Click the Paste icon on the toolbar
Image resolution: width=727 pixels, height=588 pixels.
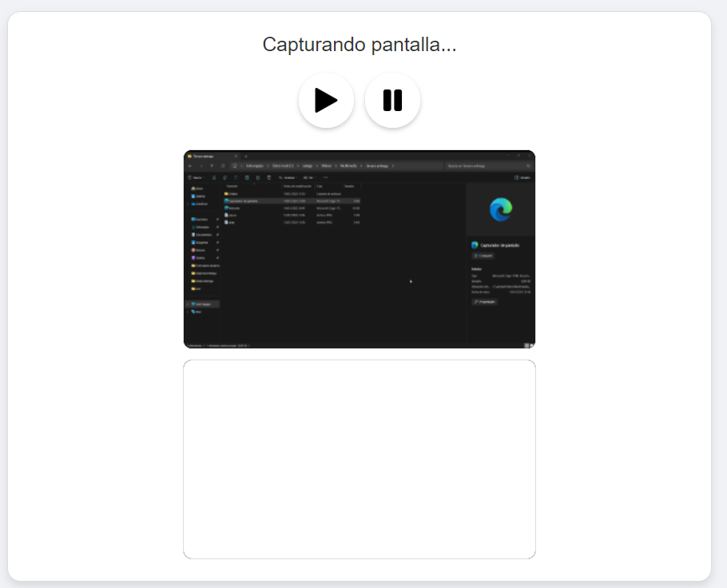pyautogui.click(x=236, y=176)
